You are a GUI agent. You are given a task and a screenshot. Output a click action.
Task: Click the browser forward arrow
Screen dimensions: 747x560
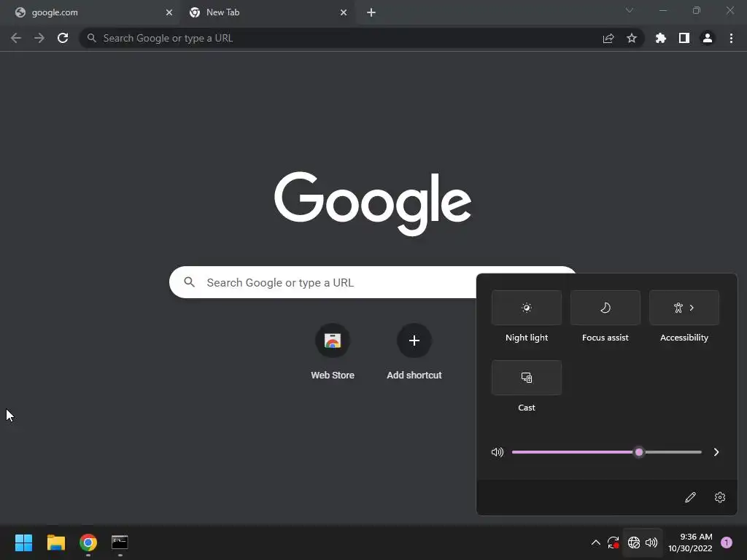coord(39,38)
